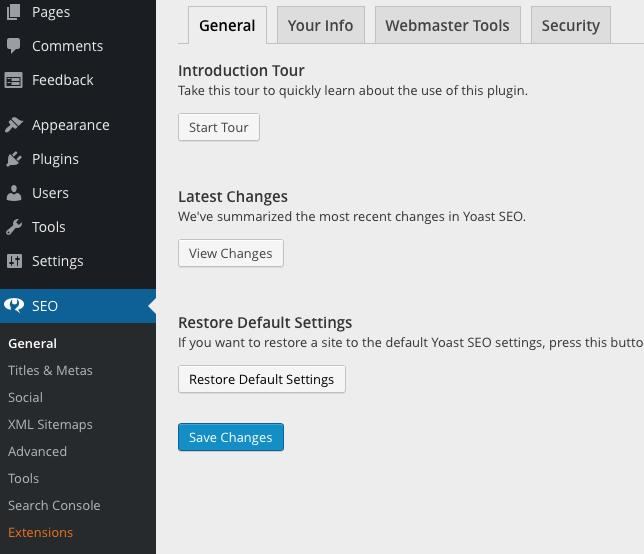Open the Webmaster Tools tab
The image size is (644, 554).
pyautogui.click(x=447, y=26)
